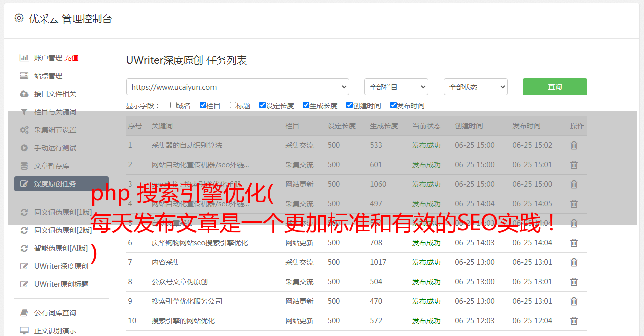Enable the 域名 display field checkbox
Image resolution: width=644 pixels, height=336 pixels.
pos(173,105)
